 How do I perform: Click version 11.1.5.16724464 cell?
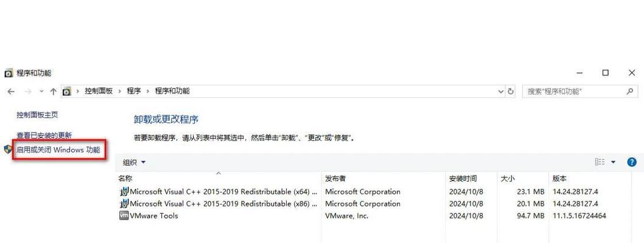pyautogui.click(x=579, y=216)
